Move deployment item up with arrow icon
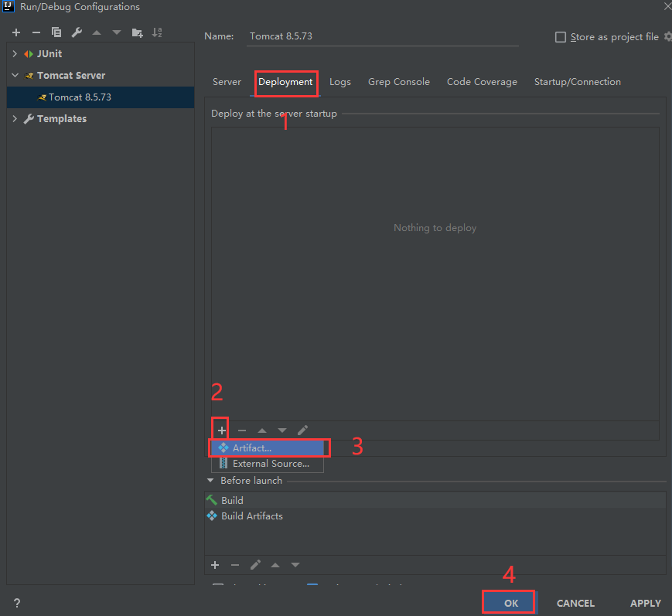 [x=261, y=430]
